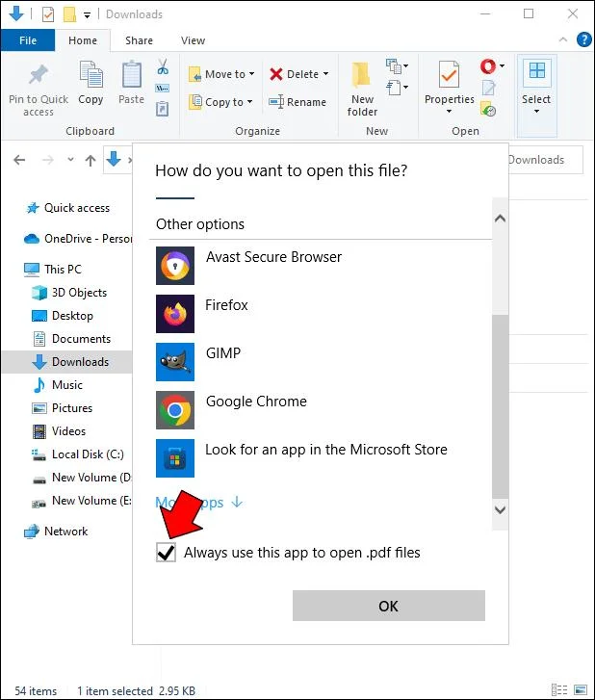This screenshot has height=700, width=595.
Task: Uncheck Always use this app checkbox
Action: coord(167,553)
